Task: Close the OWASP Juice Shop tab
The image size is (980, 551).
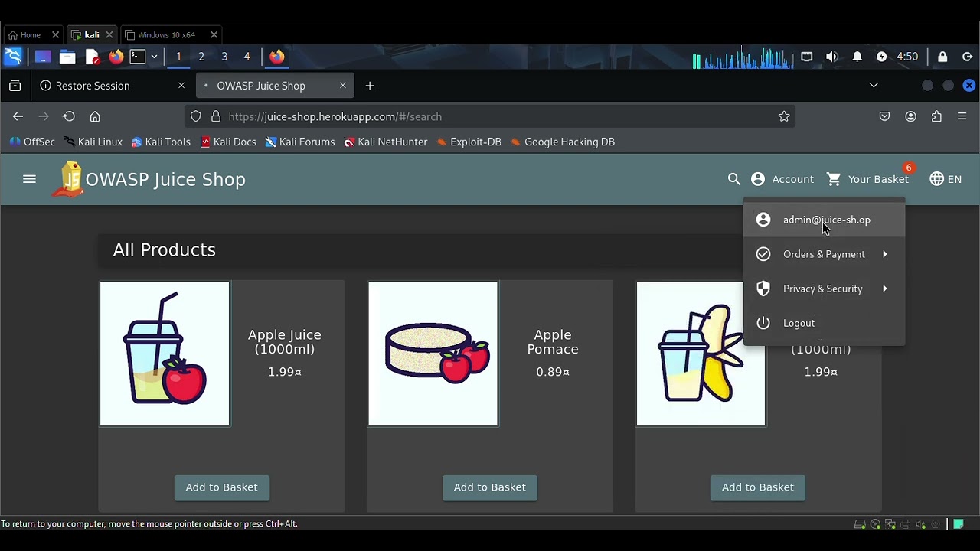Action: click(343, 86)
